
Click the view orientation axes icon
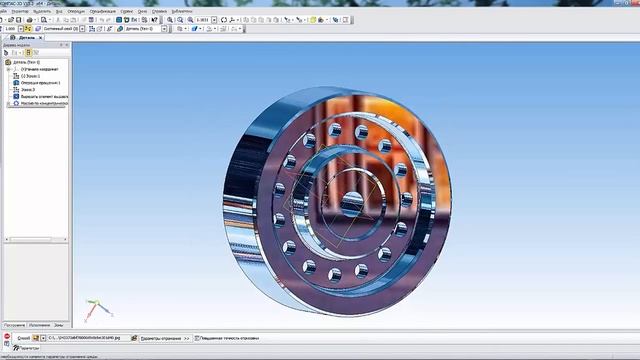click(x=232, y=20)
